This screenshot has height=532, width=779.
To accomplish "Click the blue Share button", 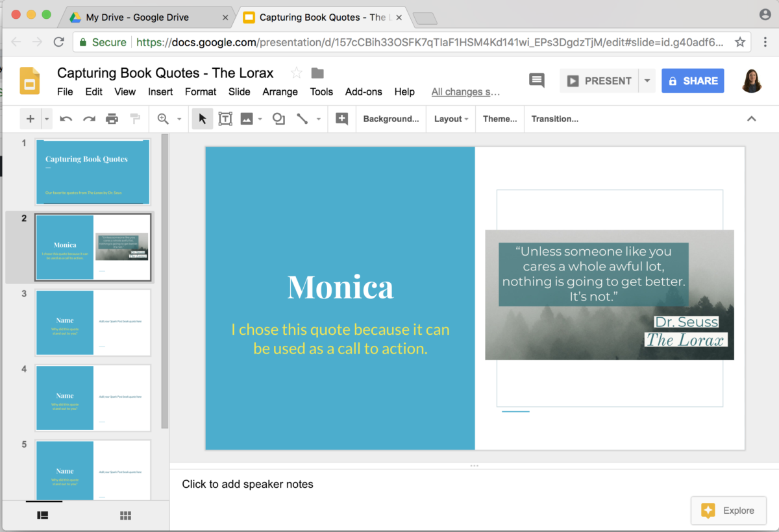I will point(693,80).
